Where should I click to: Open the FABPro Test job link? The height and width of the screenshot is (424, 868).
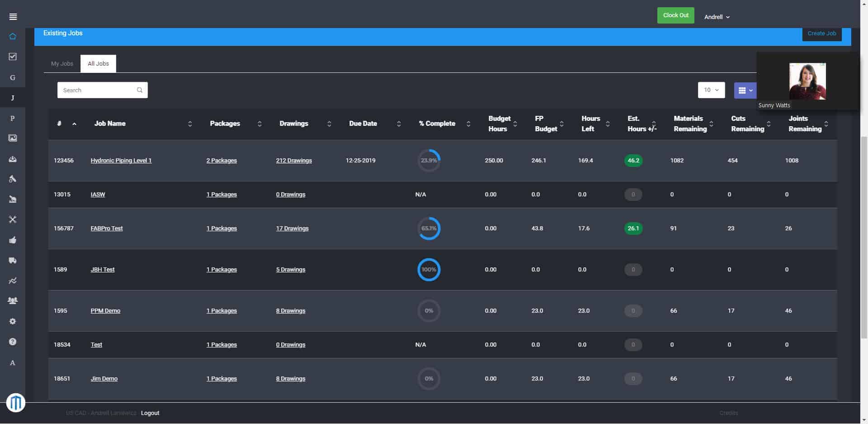(107, 229)
